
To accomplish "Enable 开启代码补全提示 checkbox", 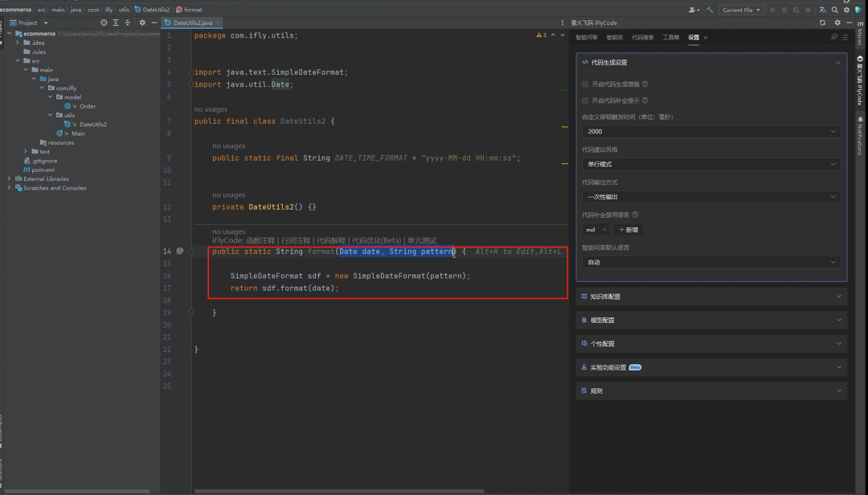I will point(585,100).
